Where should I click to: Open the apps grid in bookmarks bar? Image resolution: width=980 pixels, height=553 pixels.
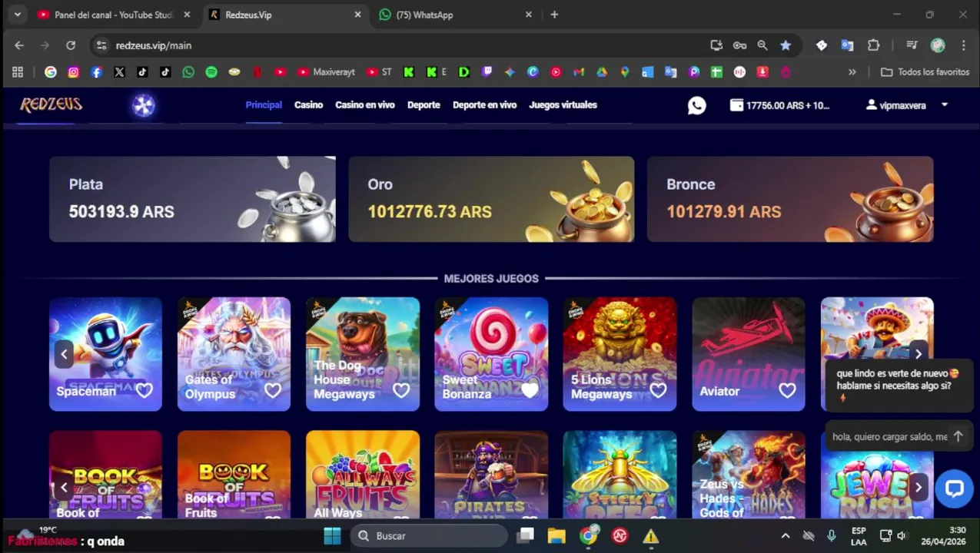[18, 71]
